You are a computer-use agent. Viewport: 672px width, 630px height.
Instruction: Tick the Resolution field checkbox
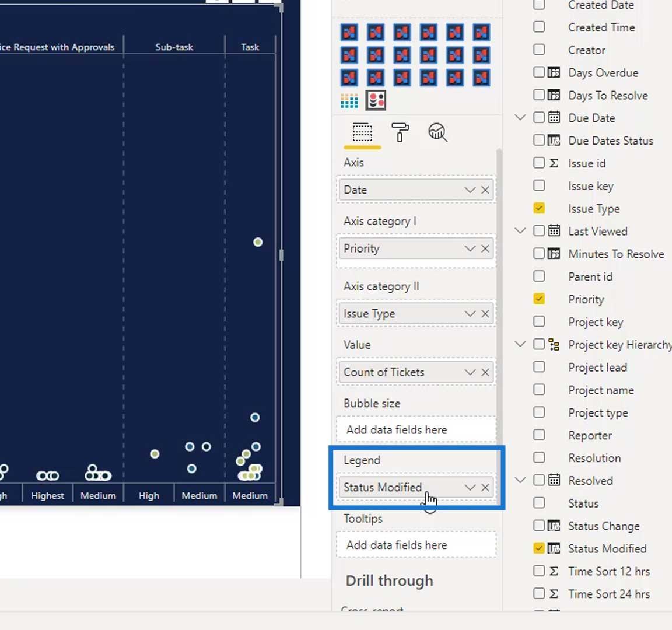tap(539, 457)
